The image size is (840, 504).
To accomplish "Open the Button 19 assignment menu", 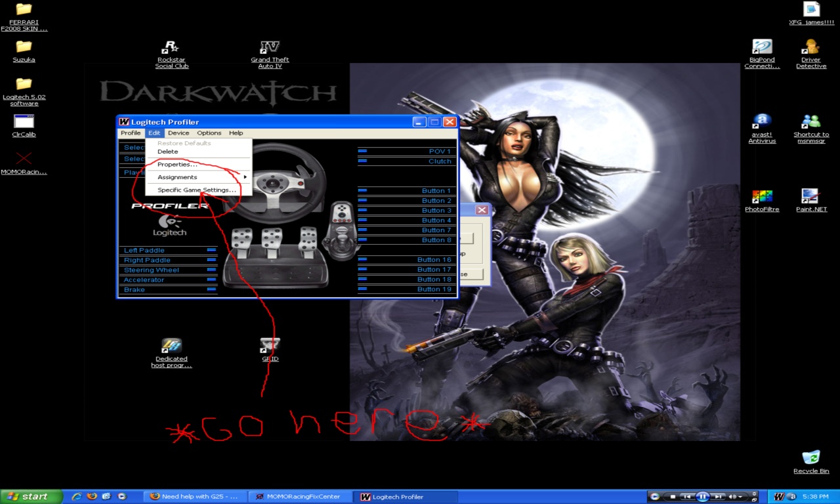I will pos(406,289).
